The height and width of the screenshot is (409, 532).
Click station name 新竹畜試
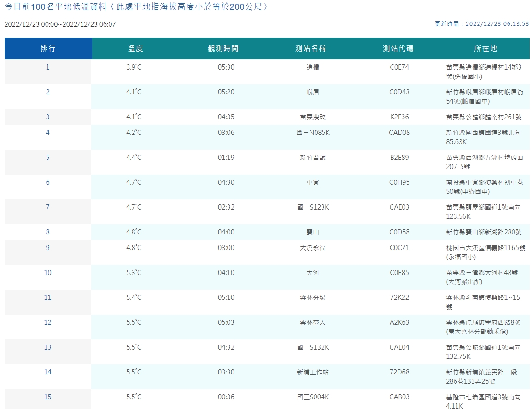click(312, 158)
